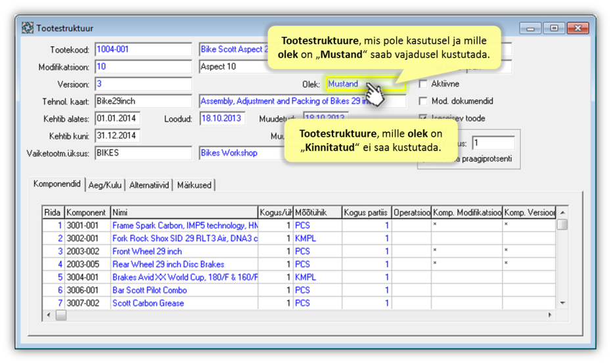Click the Kehtib alates date field
This screenshot has width=611, height=364.
pos(118,118)
